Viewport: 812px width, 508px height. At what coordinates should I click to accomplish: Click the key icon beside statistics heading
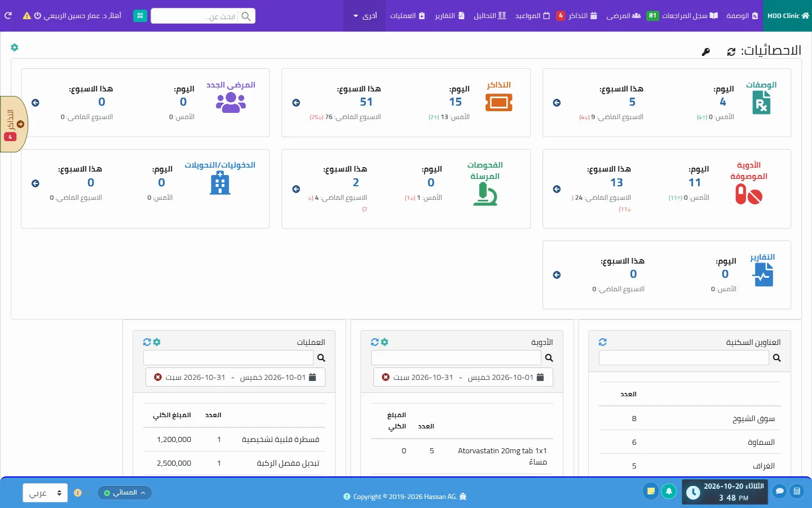click(x=706, y=52)
